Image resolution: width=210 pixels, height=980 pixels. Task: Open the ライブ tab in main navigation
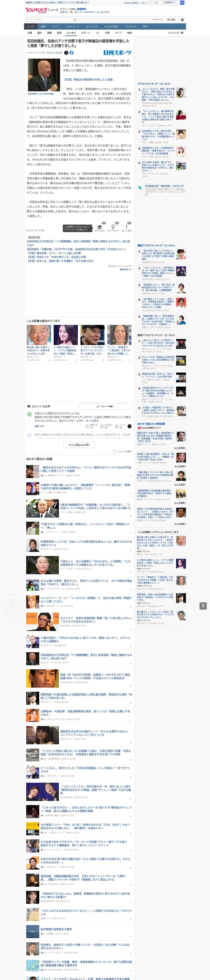tap(56, 27)
